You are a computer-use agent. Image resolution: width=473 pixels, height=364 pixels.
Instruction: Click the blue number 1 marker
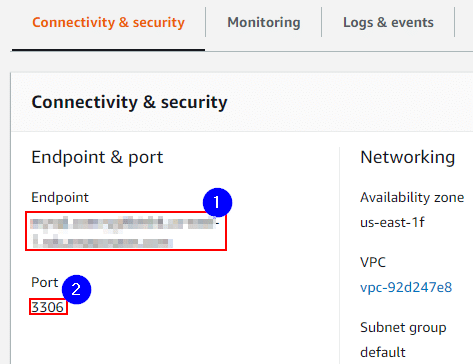217,202
